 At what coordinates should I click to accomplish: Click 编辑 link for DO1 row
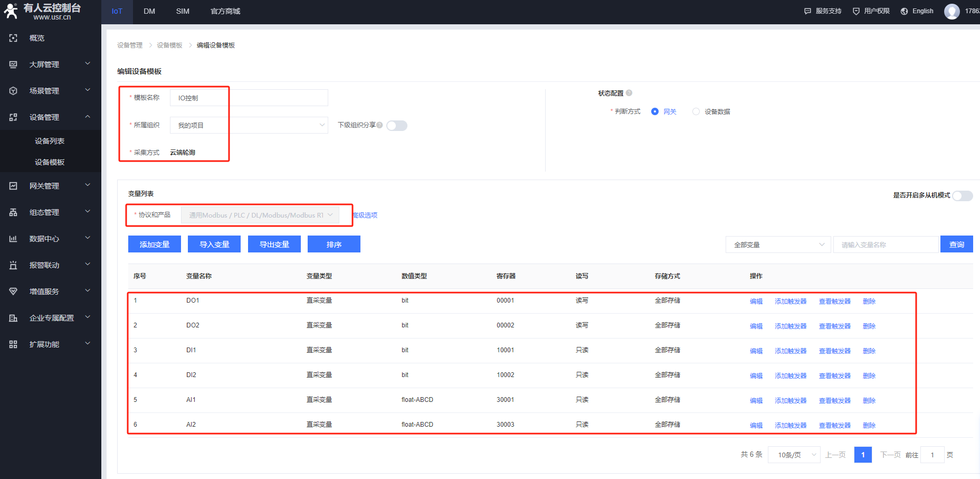tap(756, 301)
